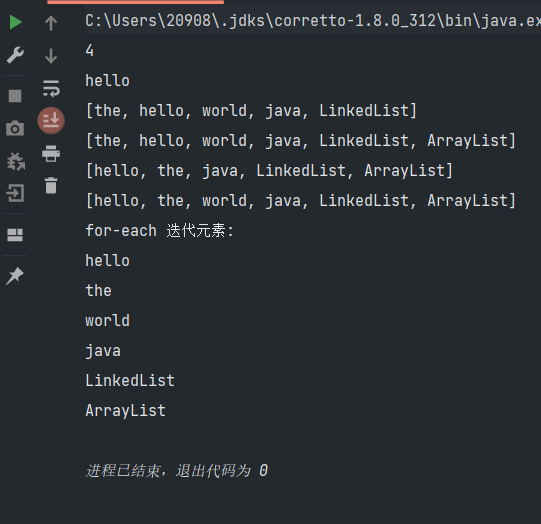The image size is (541, 524).
Task: Click the for-each 迭代元素 output line
Action: pyautogui.click(x=159, y=230)
